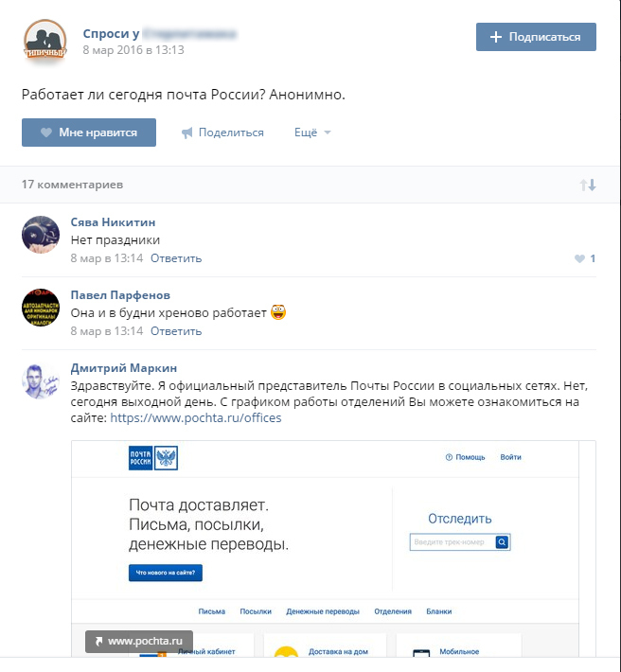Viewport: 621px width, 672px height.
Task: Share the post via Поделиться
Action: click(222, 133)
